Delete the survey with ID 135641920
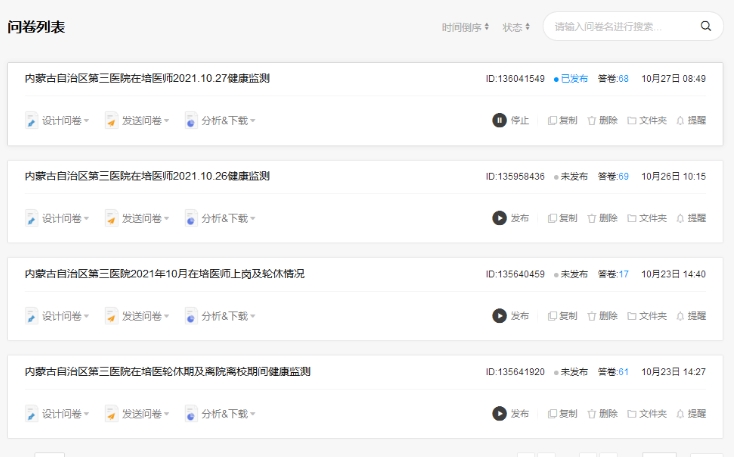742x460 pixels. pyautogui.click(x=602, y=413)
